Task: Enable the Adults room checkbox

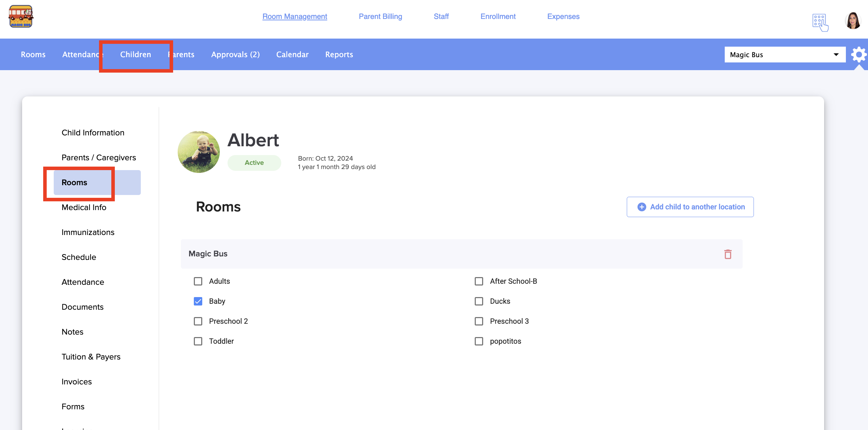Action: pos(198,281)
